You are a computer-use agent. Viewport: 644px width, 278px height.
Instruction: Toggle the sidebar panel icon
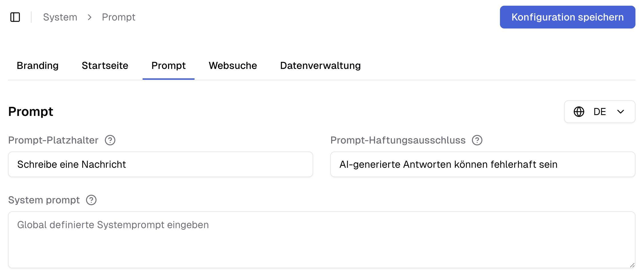pyautogui.click(x=15, y=17)
